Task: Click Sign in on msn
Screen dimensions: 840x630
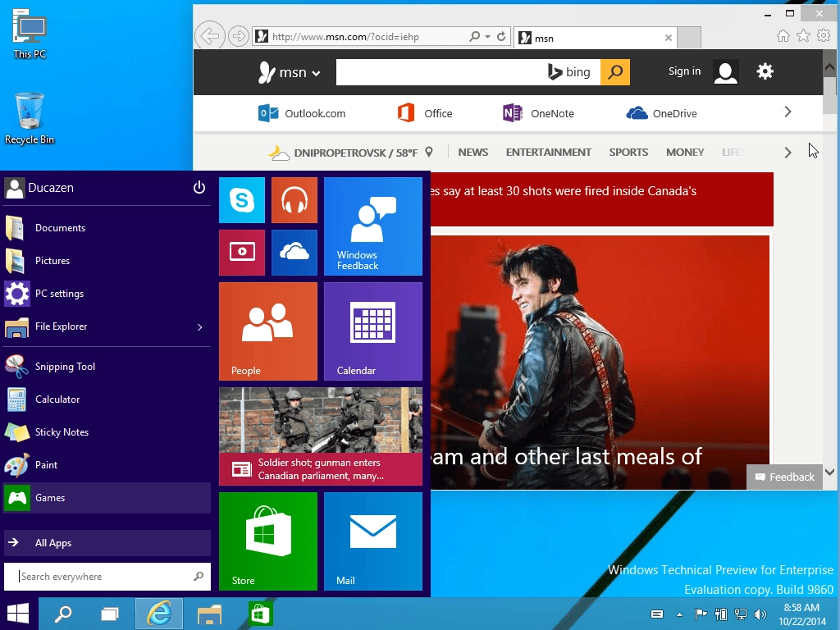Action: pos(684,71)
